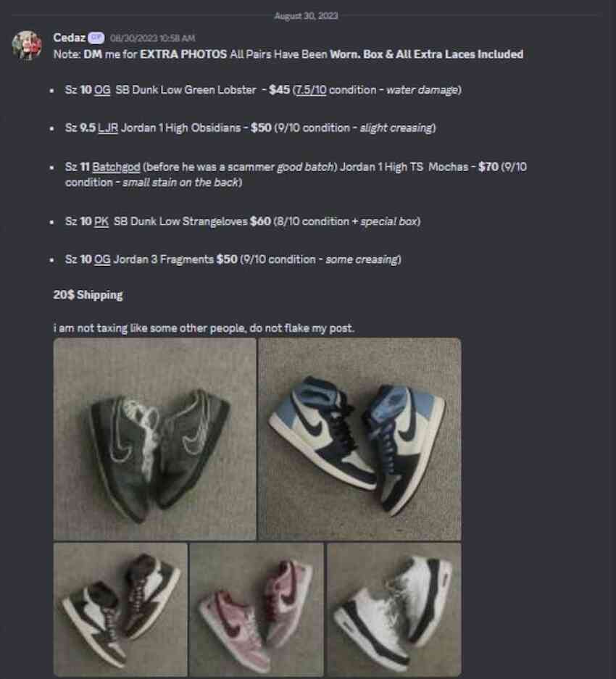Viewport: 616px width, 679px height.
Task: Open Cedaz's profile avatar
Action: 27,45
